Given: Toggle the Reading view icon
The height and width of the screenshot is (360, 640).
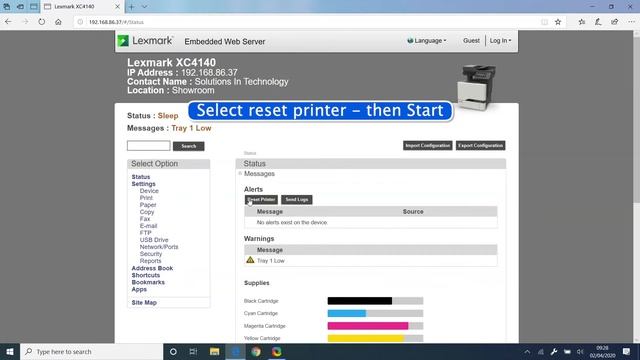Looking at the screenshot, I should [544, 22].
